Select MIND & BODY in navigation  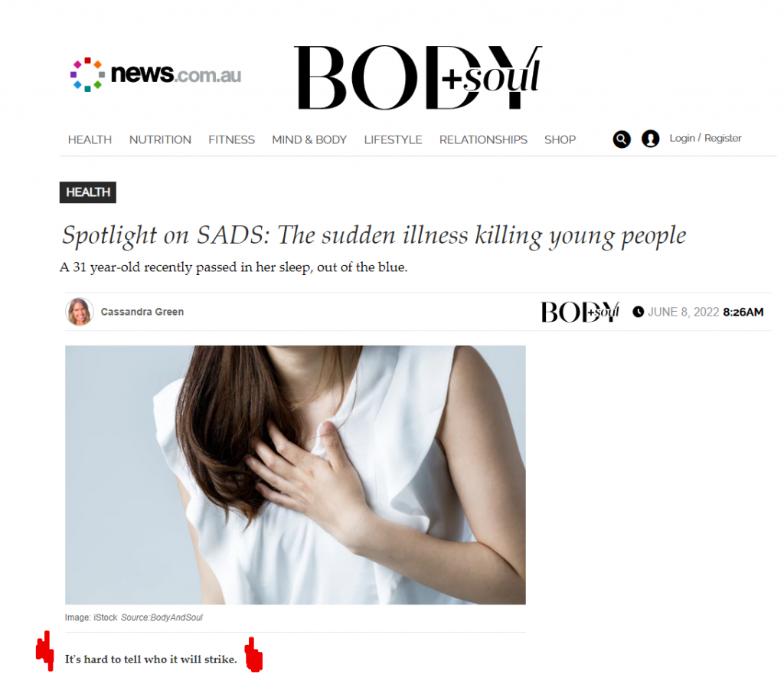(309, 139)
